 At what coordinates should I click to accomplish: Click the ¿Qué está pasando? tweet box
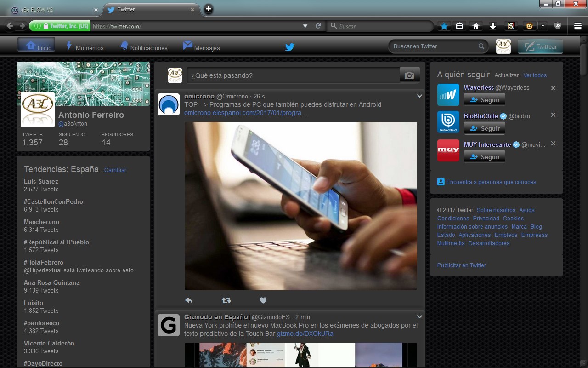293,75
